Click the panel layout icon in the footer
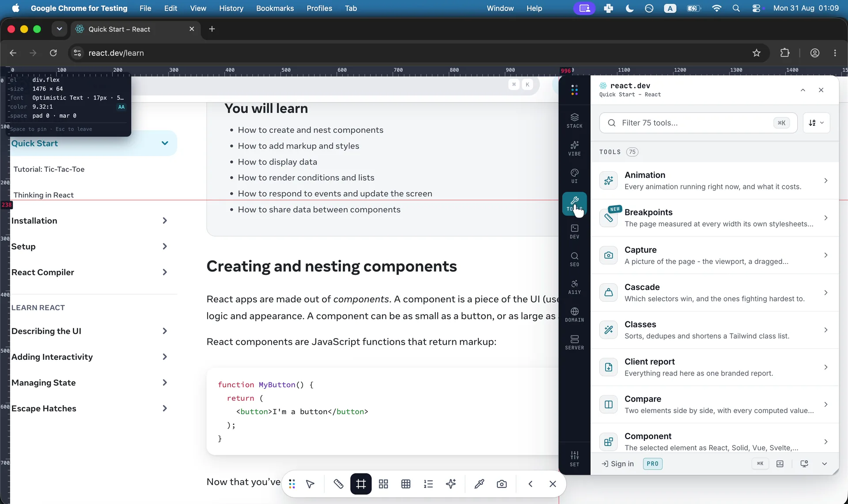The image size is (848, 504). [780, 464]
